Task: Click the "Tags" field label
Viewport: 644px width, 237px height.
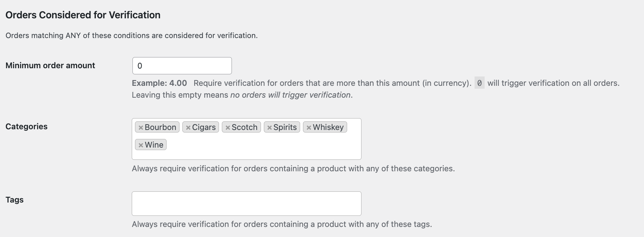Action: [x=14, y=200]
